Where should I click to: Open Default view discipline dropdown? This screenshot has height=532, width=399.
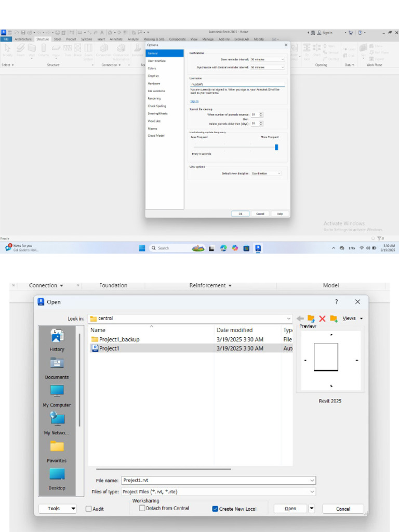tap(266, 174)
